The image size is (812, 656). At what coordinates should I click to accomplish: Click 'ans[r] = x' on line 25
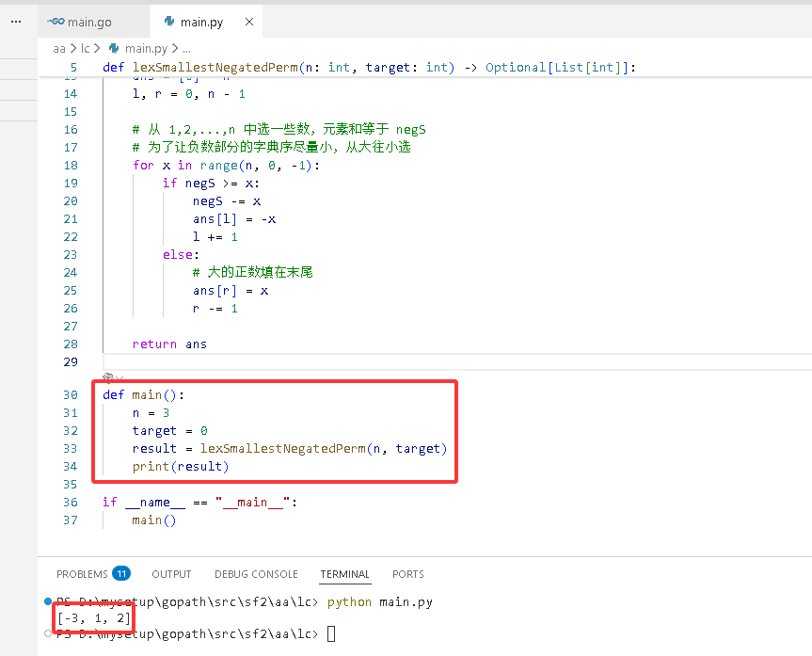(231, 291)
